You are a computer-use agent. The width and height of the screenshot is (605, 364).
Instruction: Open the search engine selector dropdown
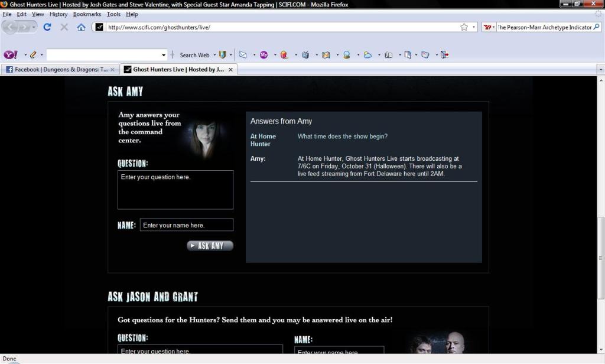(x=490, y=27)
